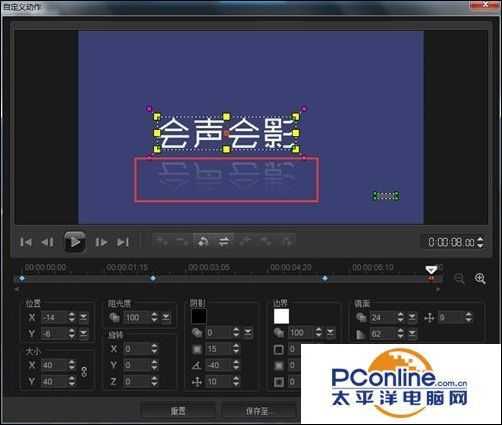Select the keyframe near 00:00:01:15
Image resolution: width=502 pixels, height=425 pixels.
153,278
